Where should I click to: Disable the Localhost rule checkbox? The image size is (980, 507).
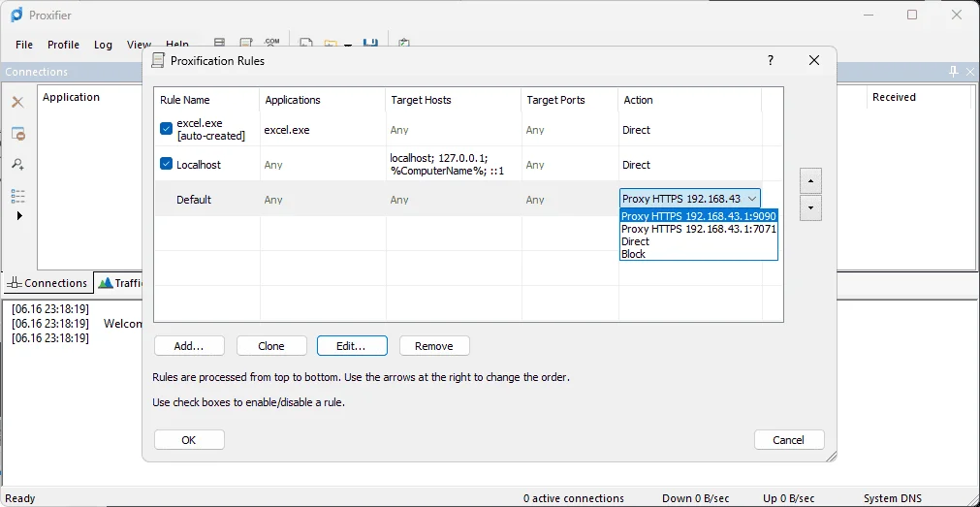(167, 164)
